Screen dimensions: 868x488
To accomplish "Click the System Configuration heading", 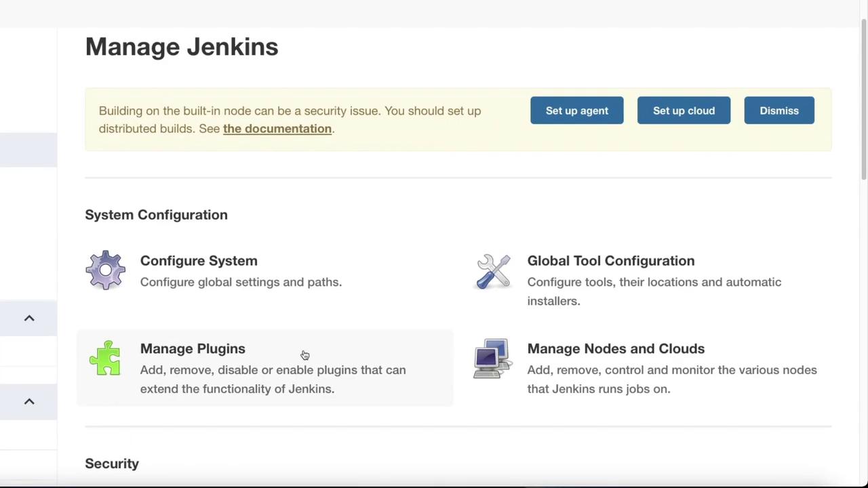I will coord(156,215).
